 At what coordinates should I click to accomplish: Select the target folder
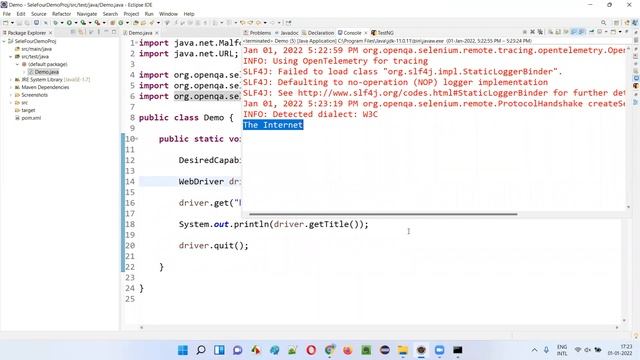(25, 110)
